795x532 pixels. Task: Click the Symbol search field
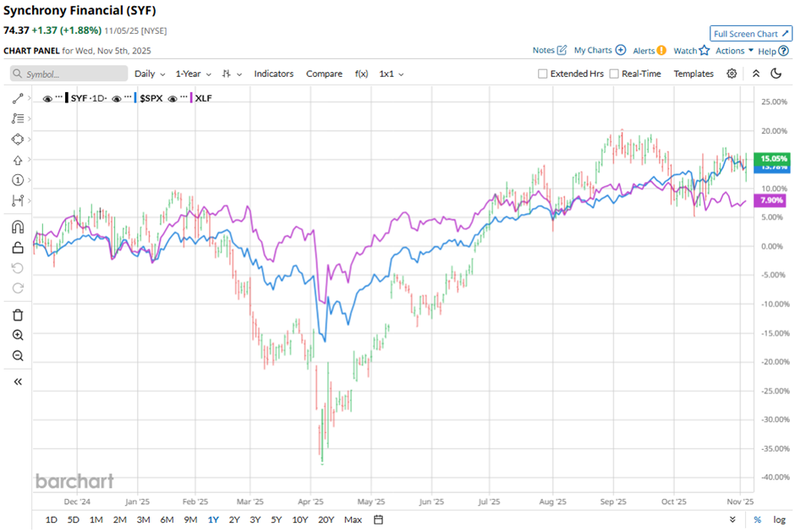point(69,74)
